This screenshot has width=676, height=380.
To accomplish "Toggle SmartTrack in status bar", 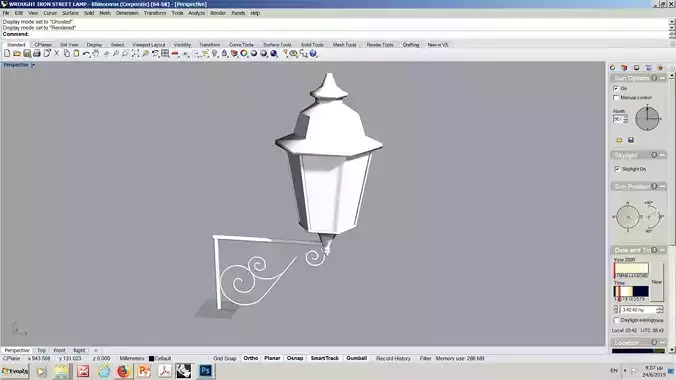I will pyautogui.click(x=325, y=358).
